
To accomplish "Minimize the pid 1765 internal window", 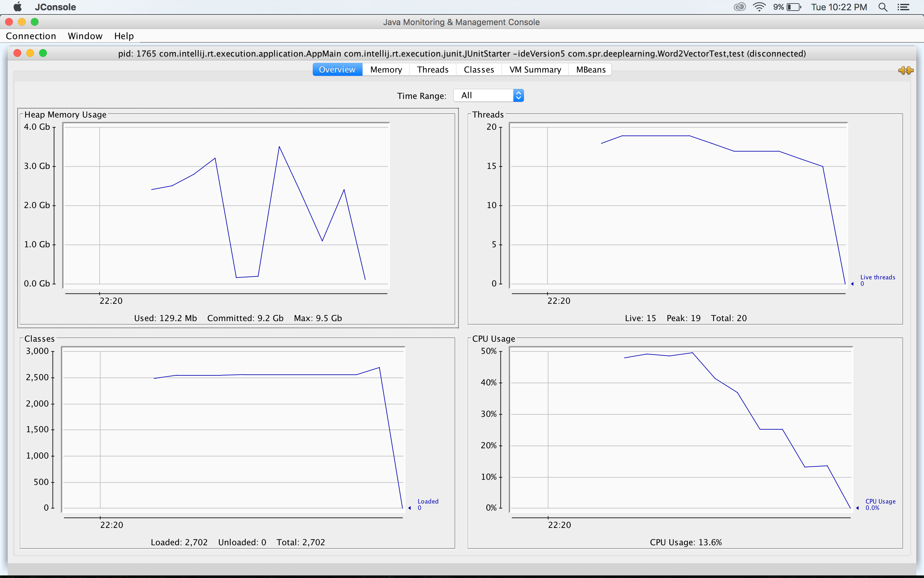I will coord(30,53).
